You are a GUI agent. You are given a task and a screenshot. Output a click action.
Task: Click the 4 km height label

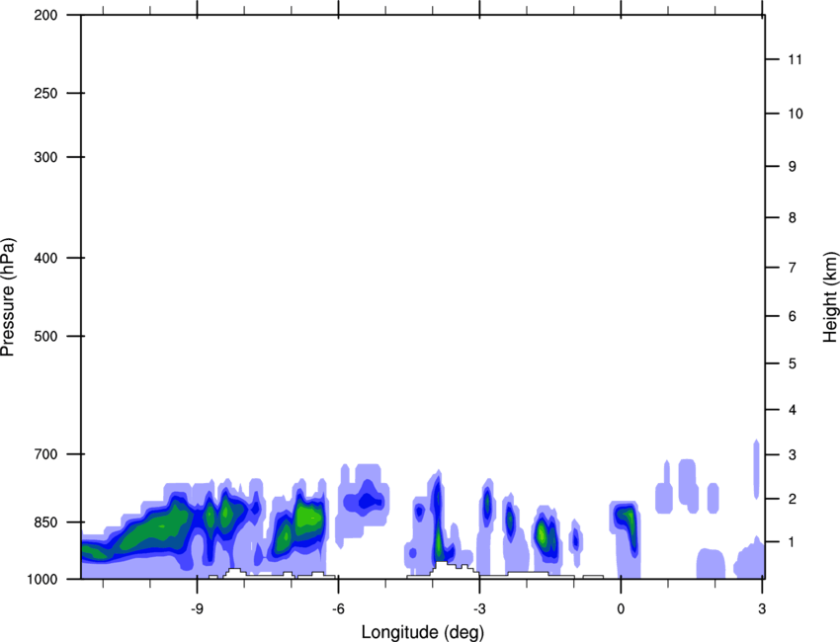(793, 410)
